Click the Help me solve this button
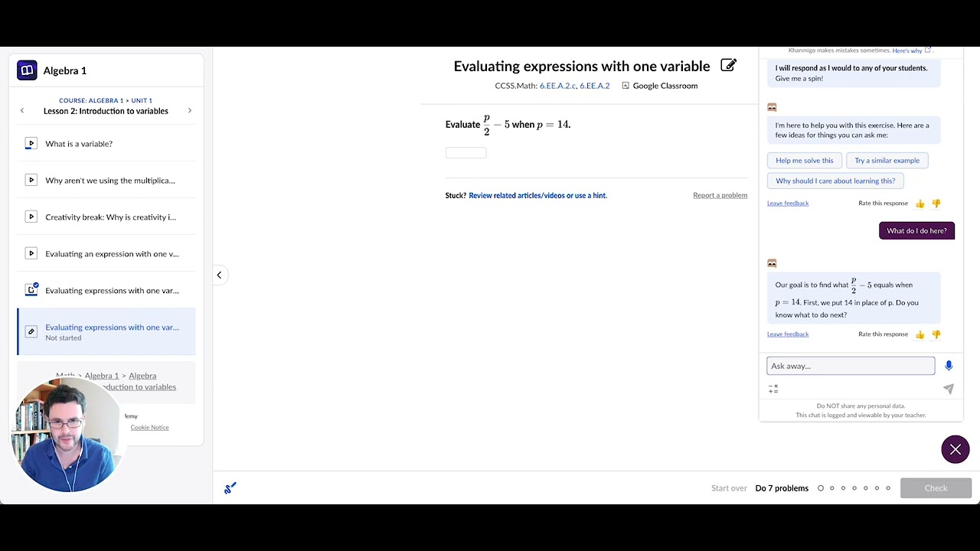 click(x=804, y=160)
